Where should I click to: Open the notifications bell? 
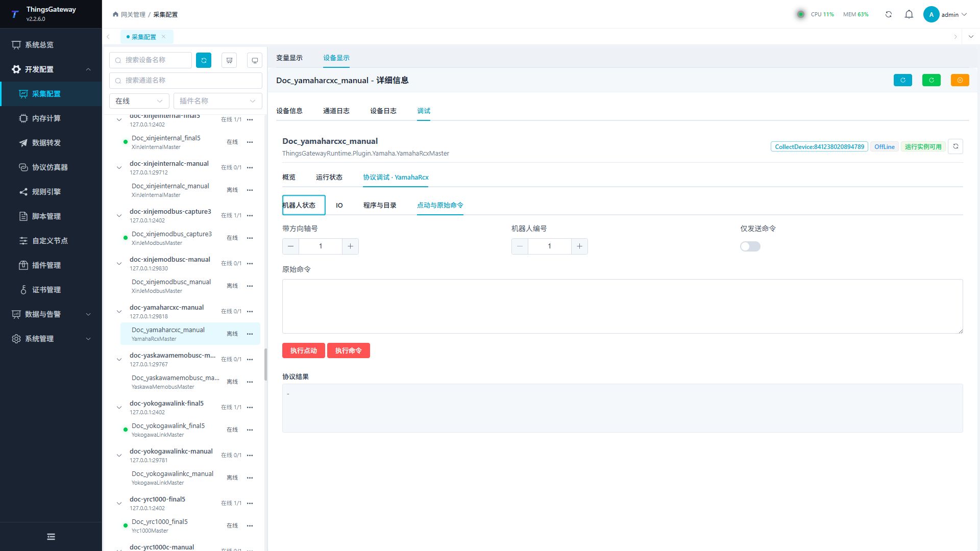click(909, 14)
